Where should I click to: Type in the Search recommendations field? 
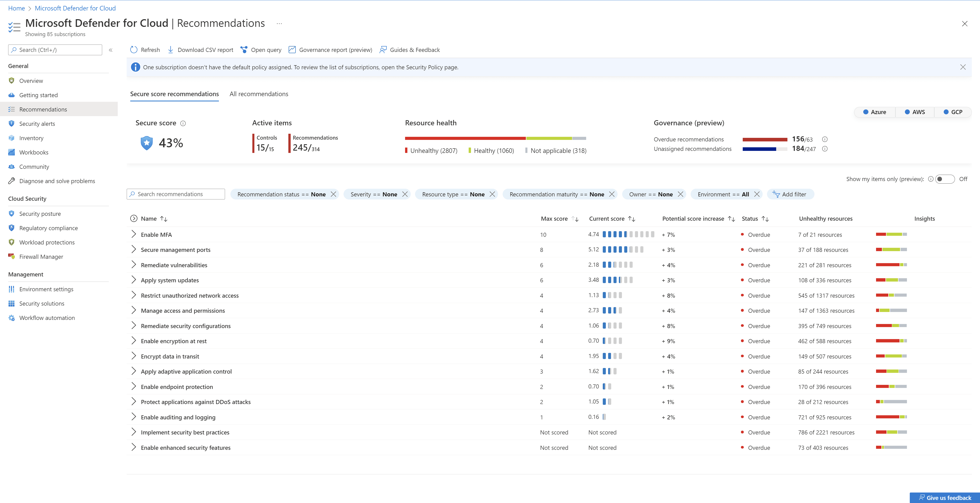pos(176,194)
